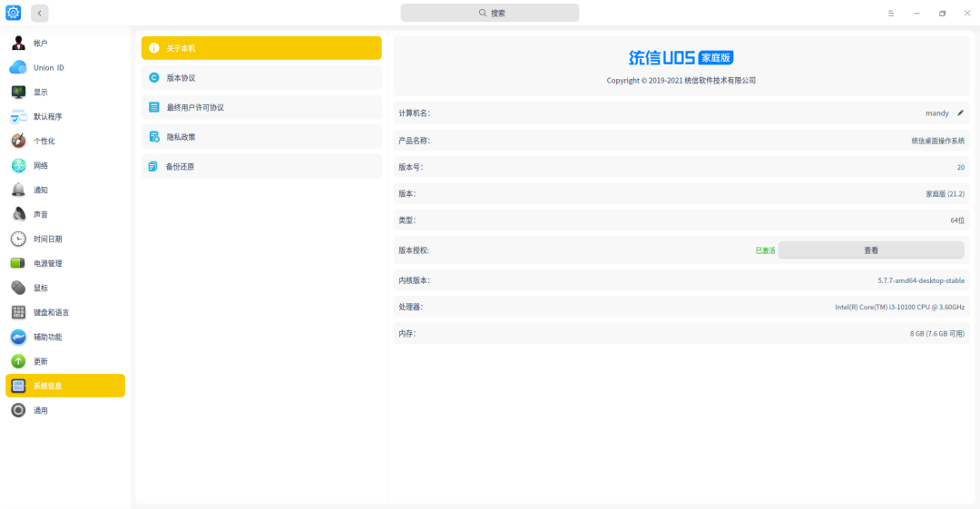Open the title bar hamburger menu
980x509 pixels.
[x=891, y=13]
